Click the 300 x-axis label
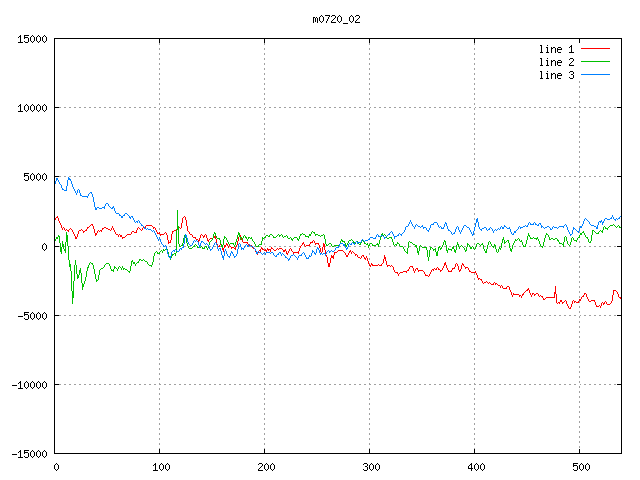Image resolution: width=640 pixels, height=480 pixels. coord(371,467)
